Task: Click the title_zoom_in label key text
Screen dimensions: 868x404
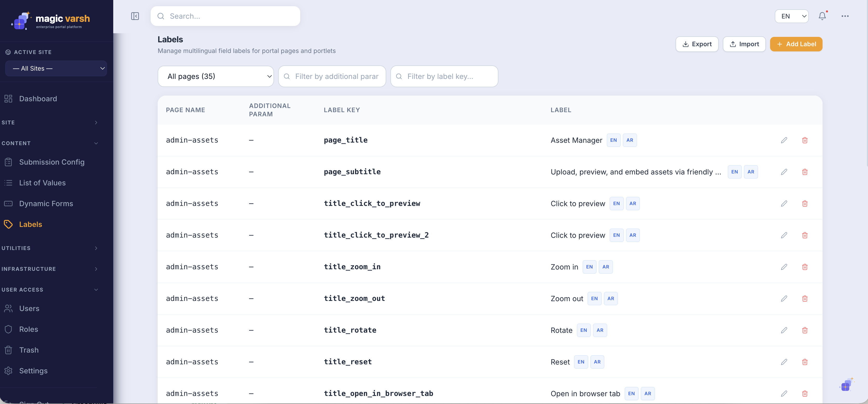Action: 352,267
